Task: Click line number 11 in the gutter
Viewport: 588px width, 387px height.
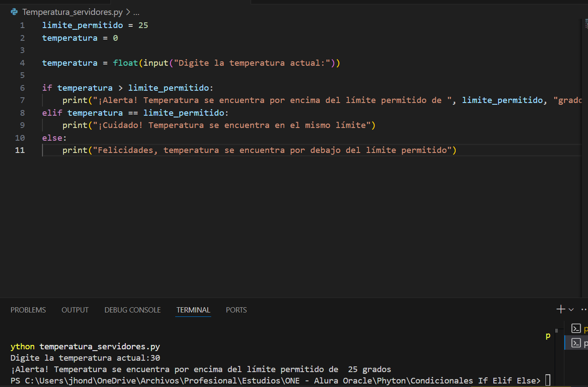Action: tap(20, 150)
